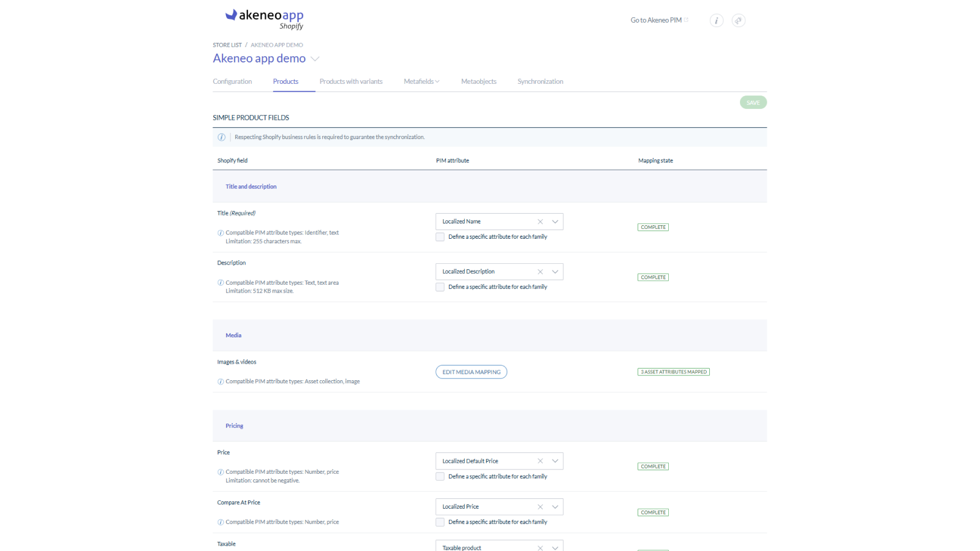Click the 3 ASSET ATTRIBUTES MAPPED badge
Viewport: 980px width, 551px height.
(x=674, y=372)
